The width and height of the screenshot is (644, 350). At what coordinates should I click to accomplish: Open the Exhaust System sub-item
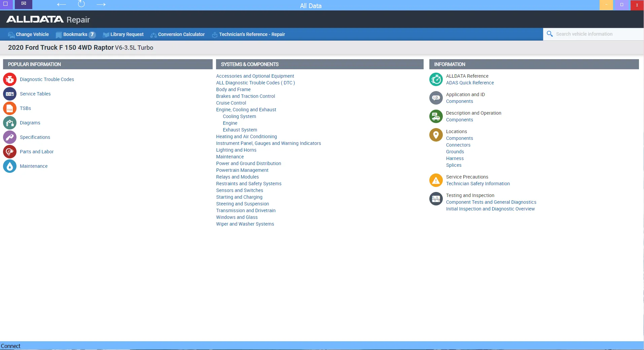point(240,130)
